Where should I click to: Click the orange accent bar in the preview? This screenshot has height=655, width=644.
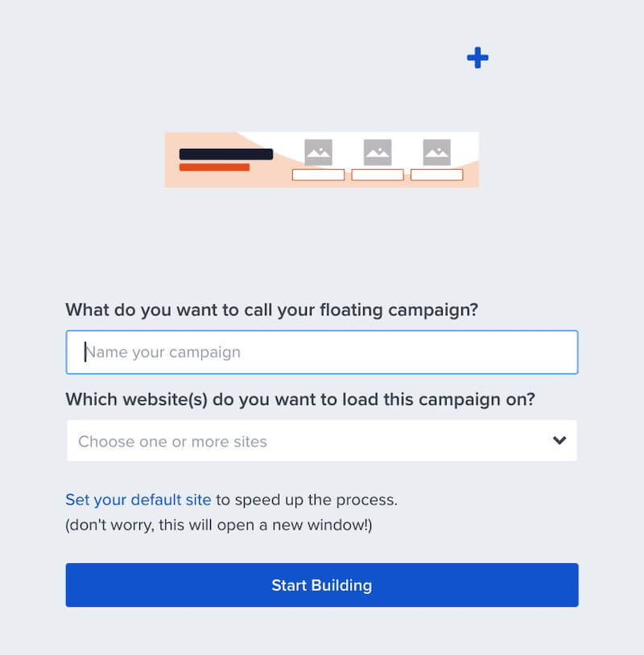[213, 168]
